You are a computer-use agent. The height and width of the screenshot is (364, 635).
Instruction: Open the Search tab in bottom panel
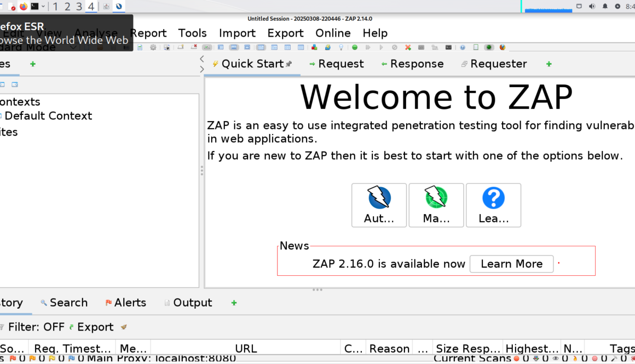pos(64,303)
